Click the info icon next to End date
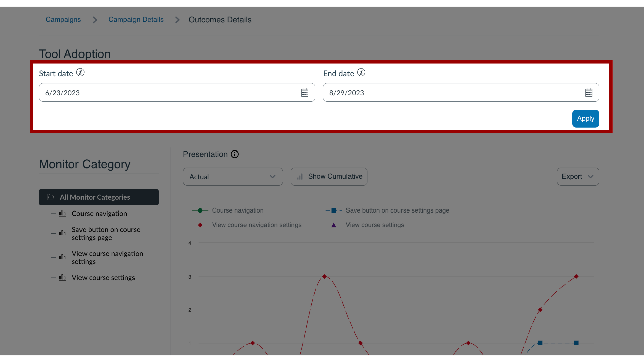 361,73
